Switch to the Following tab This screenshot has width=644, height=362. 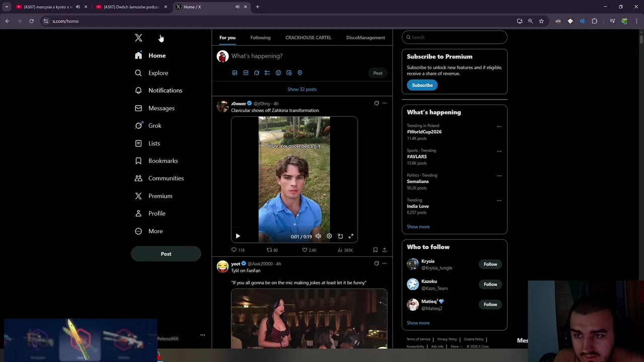(261, 38)
